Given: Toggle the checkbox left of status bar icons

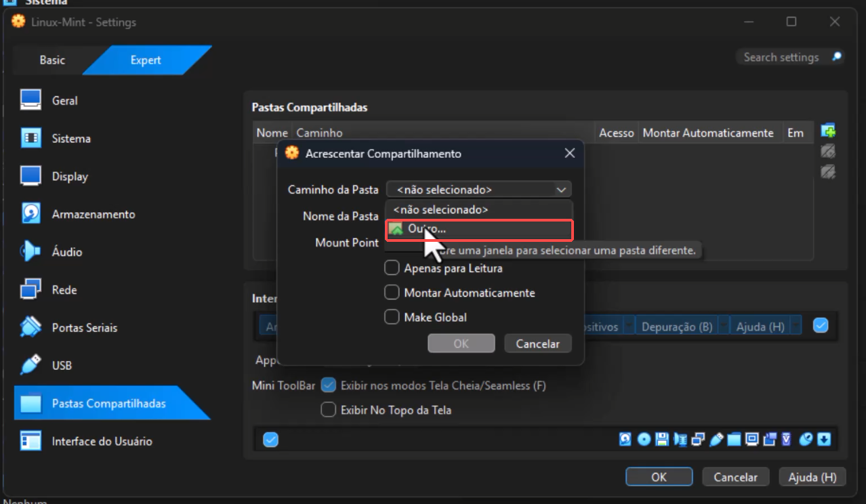Looking at the screenshot, I should click(x=270, y=440).
